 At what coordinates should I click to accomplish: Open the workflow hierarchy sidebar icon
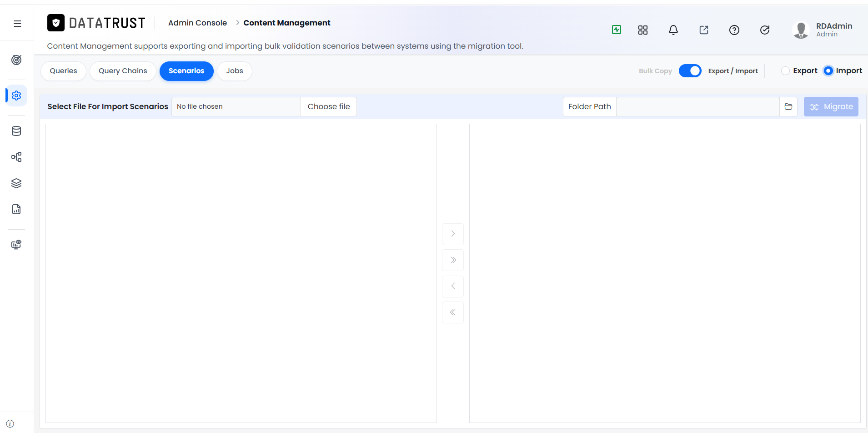(x=16, y=157)
